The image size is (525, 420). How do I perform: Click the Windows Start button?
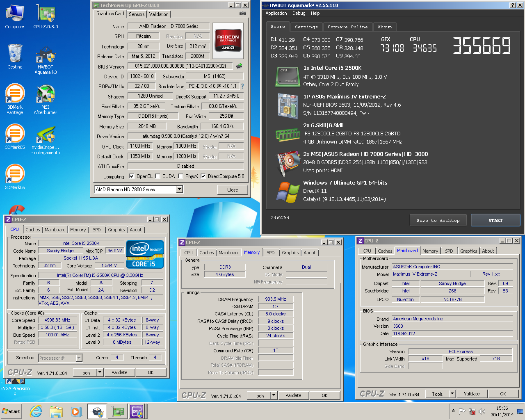click(11, 411)
